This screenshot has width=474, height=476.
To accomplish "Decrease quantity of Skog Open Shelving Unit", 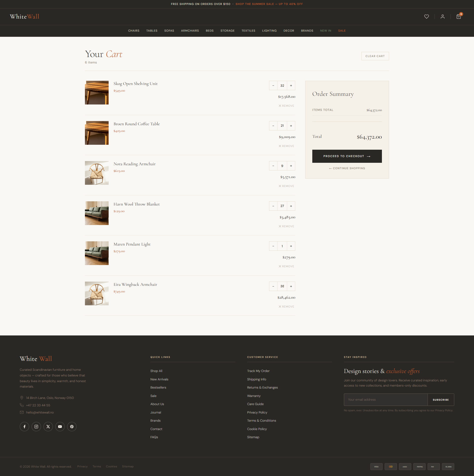I will [x=273, y=85].
